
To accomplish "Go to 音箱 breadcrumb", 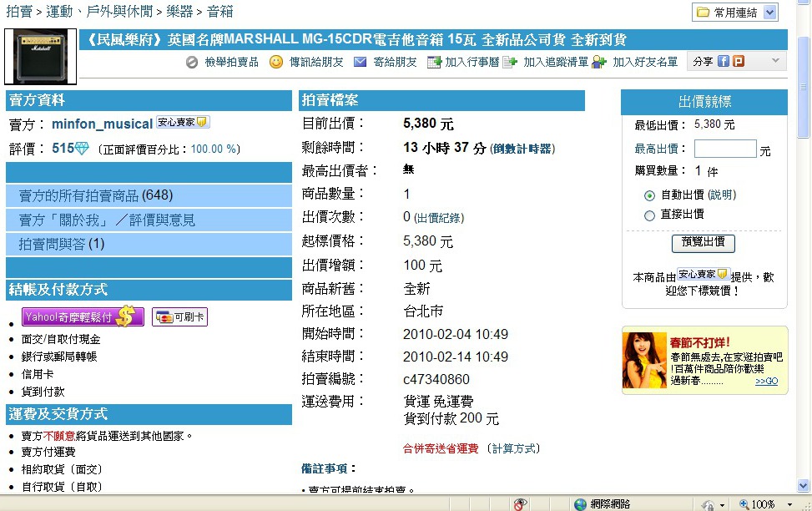I will 220,12.
